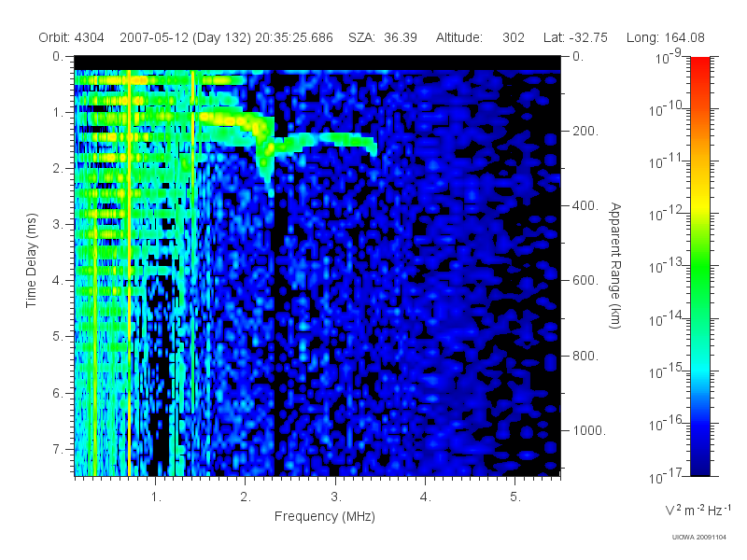Click the 'Frequency (MHz)' axis label

click(x=324, y=517)
